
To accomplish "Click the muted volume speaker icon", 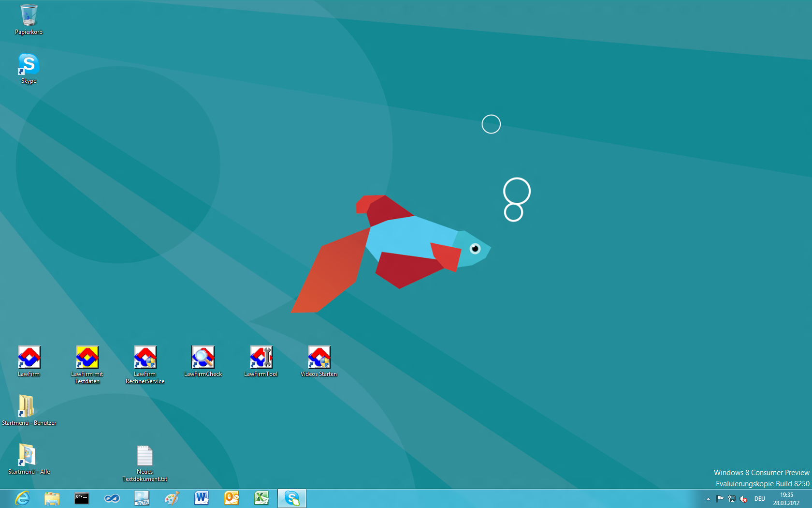I will point(743,499).
